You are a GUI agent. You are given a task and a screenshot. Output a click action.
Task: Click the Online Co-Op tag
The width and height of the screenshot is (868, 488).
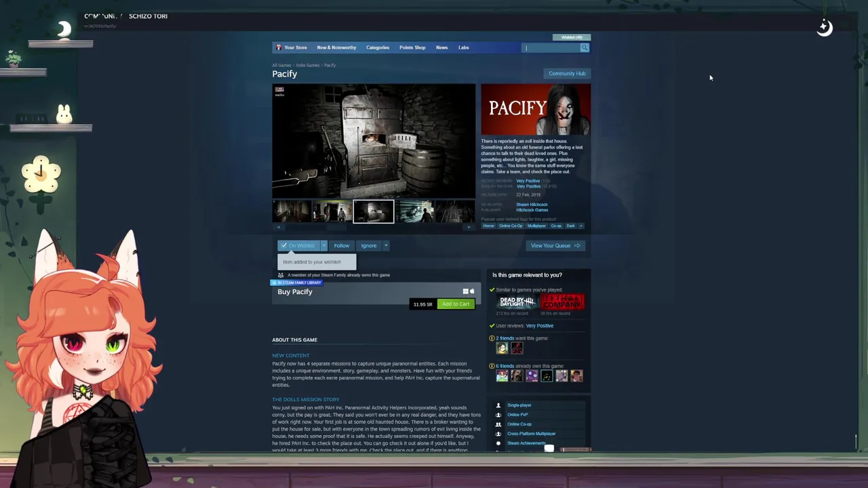(x=511, y=226)
